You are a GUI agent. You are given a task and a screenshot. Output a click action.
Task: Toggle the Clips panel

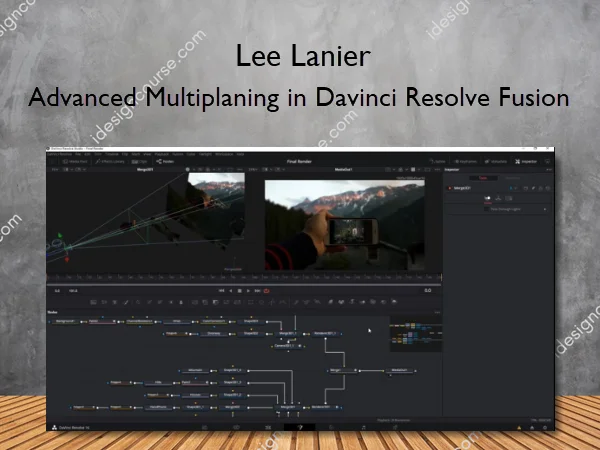140,161
